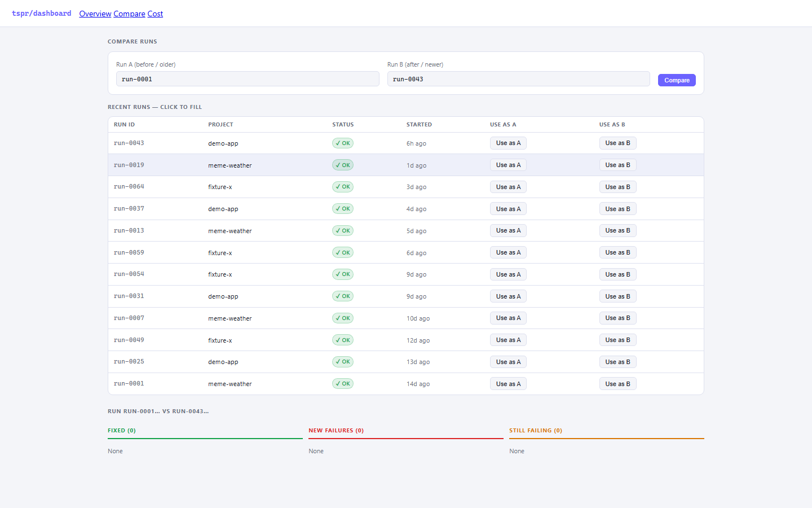Go to the Overview page
This screenshot has width=812, height=508.
pos(95,14)
